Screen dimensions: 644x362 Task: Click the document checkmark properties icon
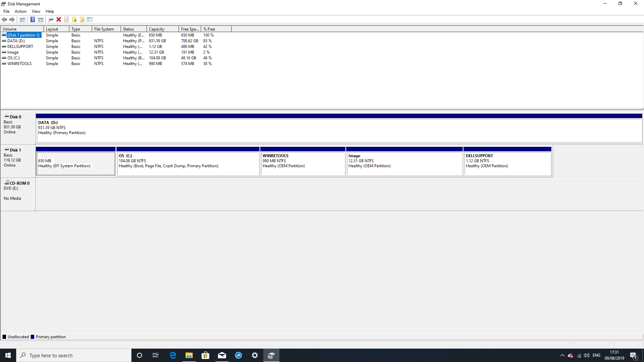[66, 19]
